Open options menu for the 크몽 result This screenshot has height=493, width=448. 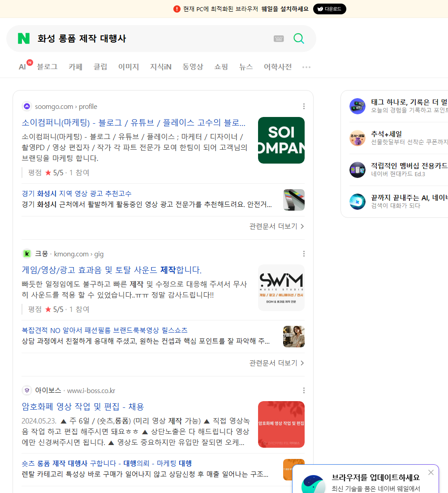304,254
